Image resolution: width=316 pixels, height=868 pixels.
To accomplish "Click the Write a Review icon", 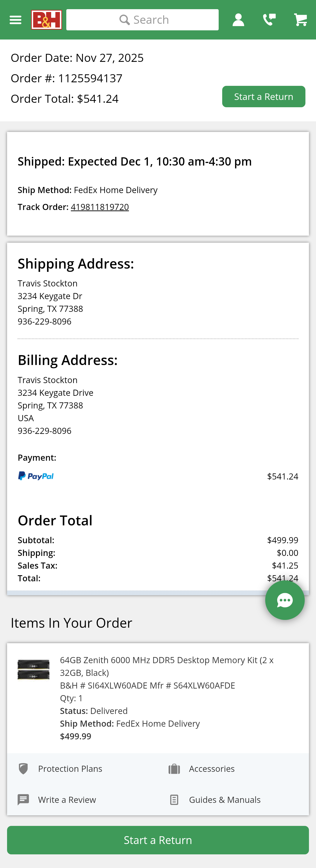I will tap(23, 800).
